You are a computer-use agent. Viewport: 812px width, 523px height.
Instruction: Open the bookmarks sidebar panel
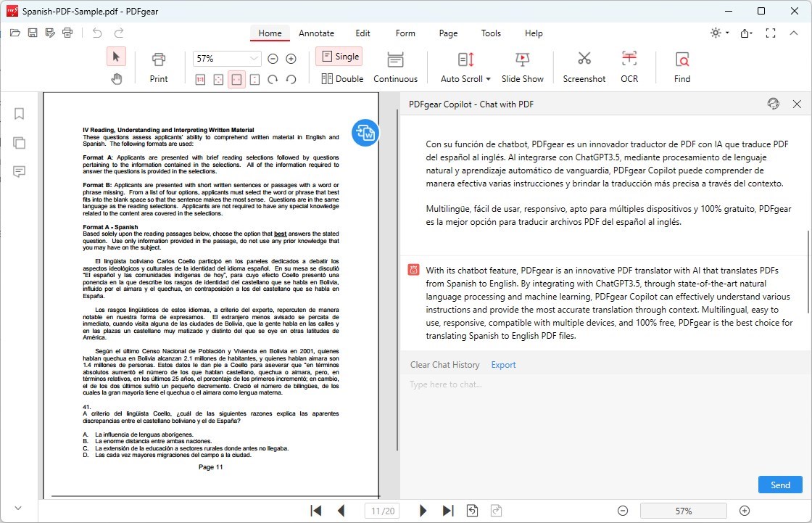tap(20, 114)
